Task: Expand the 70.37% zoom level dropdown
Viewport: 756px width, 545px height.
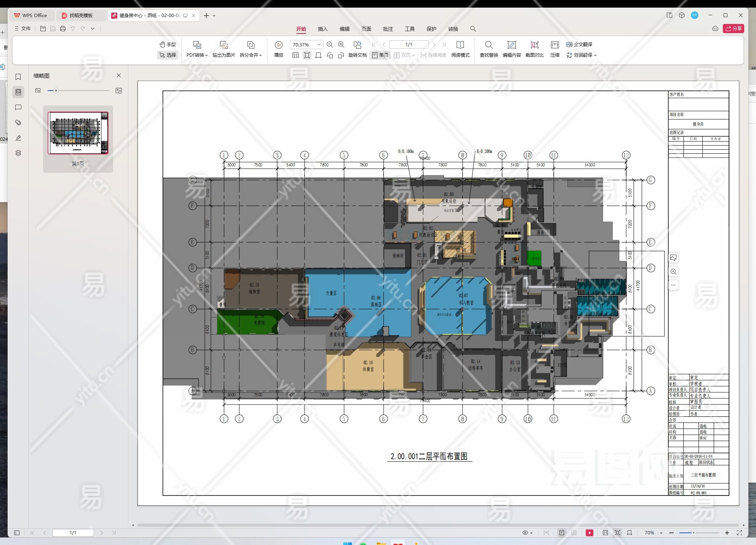Action: pos(319,45)
